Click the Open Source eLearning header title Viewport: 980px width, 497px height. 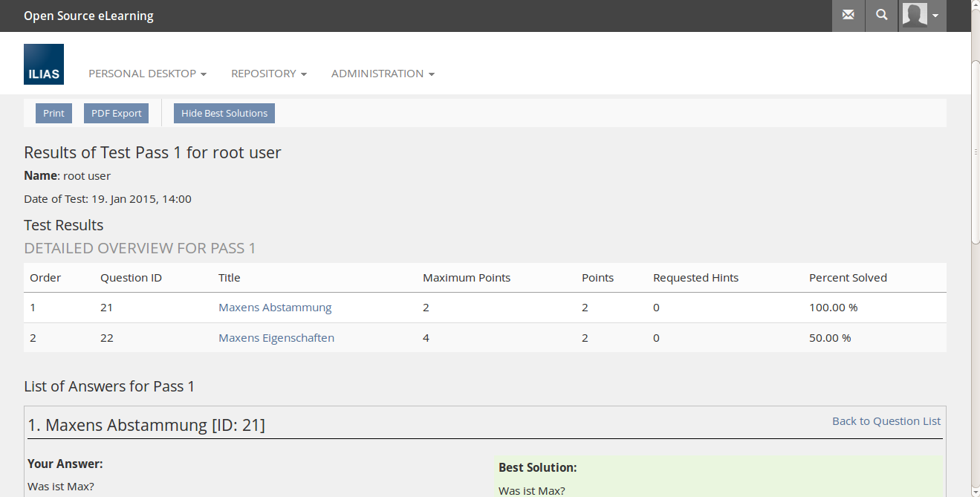coord(88,16)
